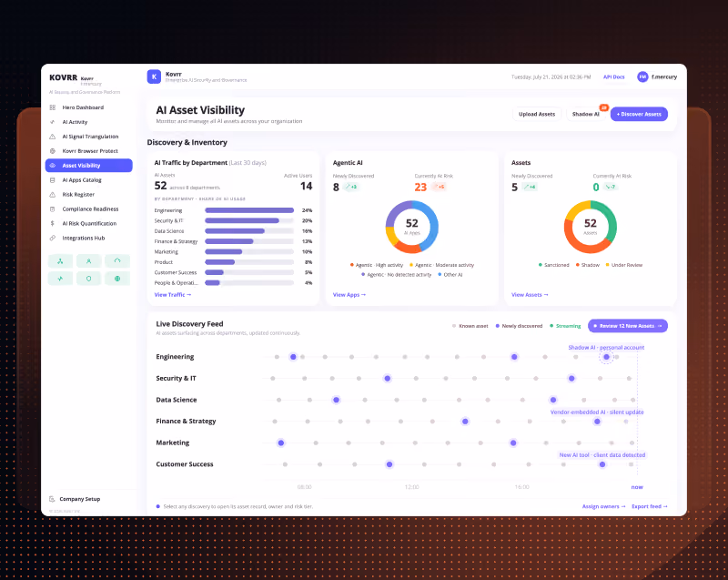Click the AI Apps Catalog database icon
The width and height of the screenshot is (728, 580).
53,180
